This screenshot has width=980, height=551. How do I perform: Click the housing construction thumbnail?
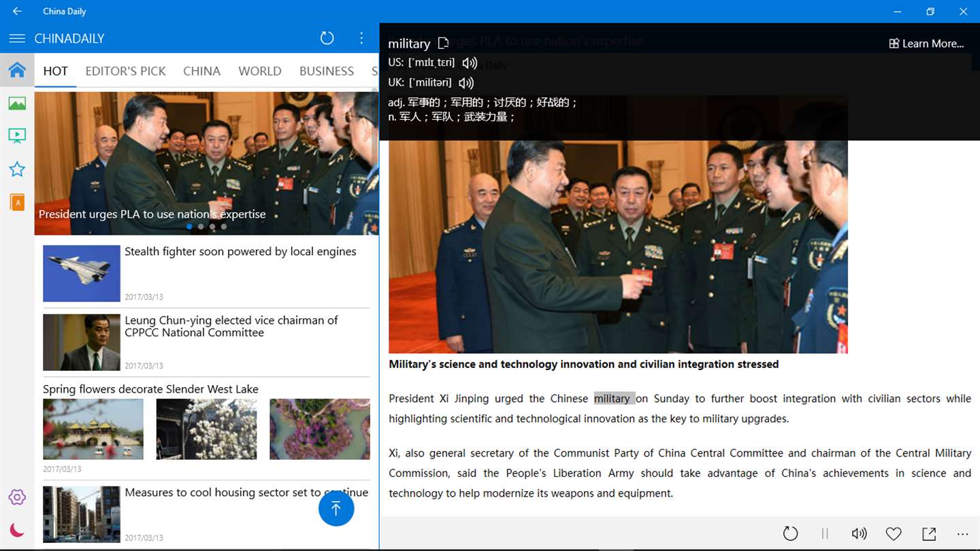[x=82, y=514]
